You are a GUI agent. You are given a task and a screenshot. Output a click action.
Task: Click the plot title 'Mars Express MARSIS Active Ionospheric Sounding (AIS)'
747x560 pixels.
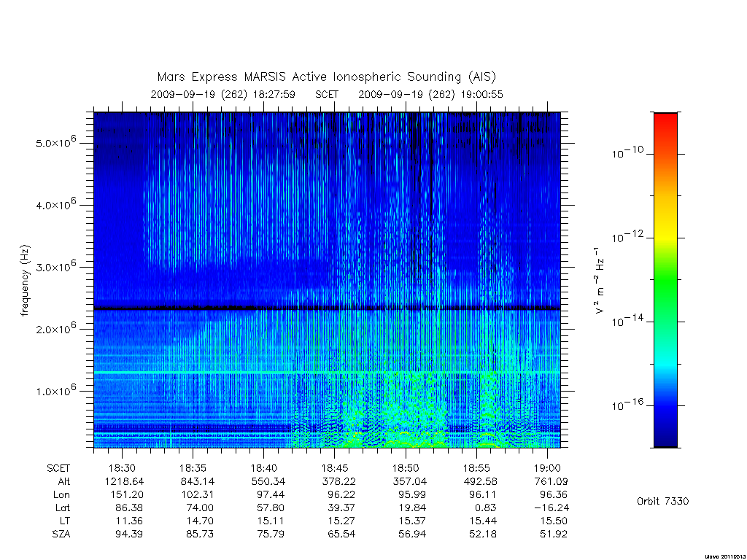coord(326,77)
